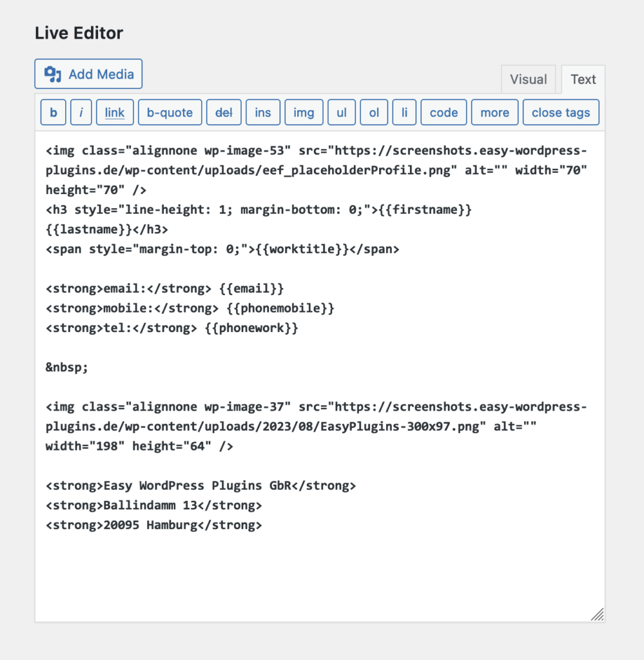
Task: Close all open tags button
Action: click(x=561, y=112)
